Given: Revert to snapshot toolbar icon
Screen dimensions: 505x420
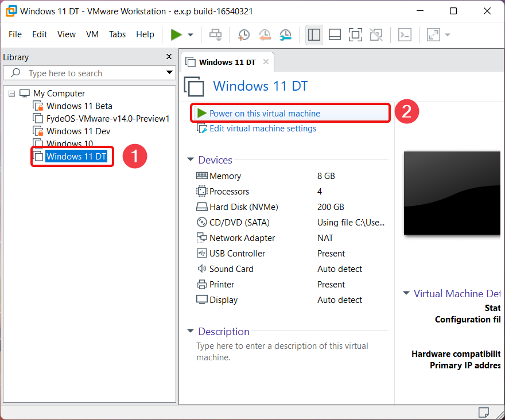Looking at the screenshot, I should click(265, 34).
